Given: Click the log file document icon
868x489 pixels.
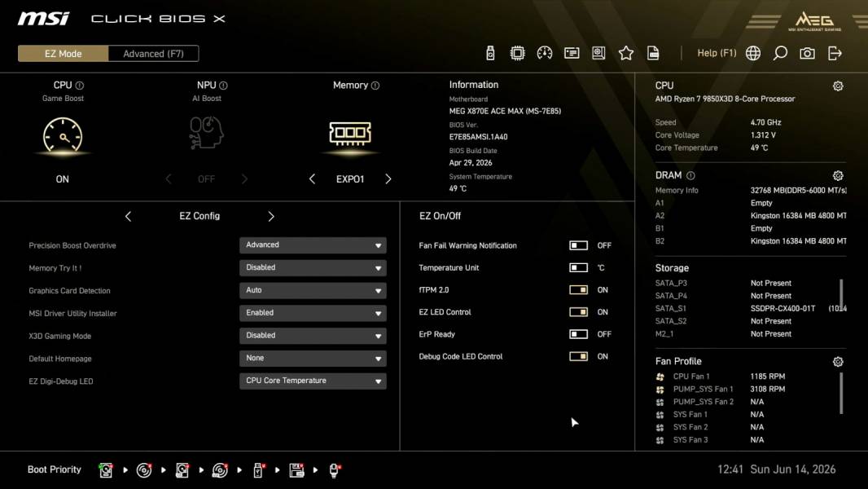Looking at the screenshot, I should pos(653,53).
